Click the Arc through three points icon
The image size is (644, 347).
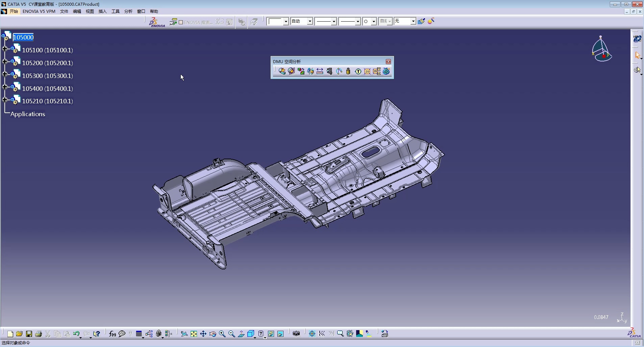(x=339, y=71)
